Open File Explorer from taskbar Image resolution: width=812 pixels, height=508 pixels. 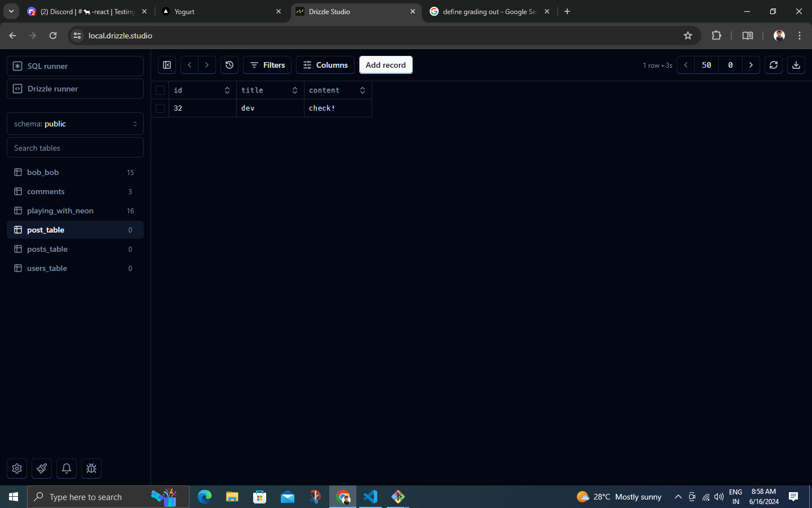tap(232, 497)
